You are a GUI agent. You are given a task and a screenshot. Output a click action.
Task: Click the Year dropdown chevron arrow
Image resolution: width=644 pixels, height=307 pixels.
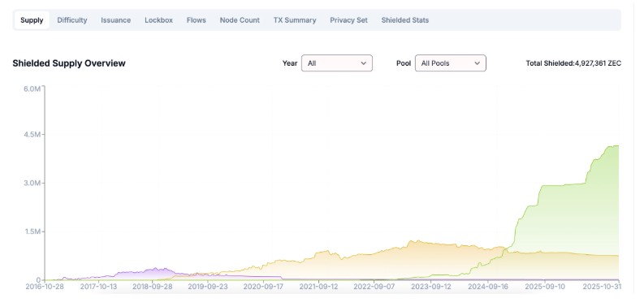pyautogui.click(x=364, y=63)
